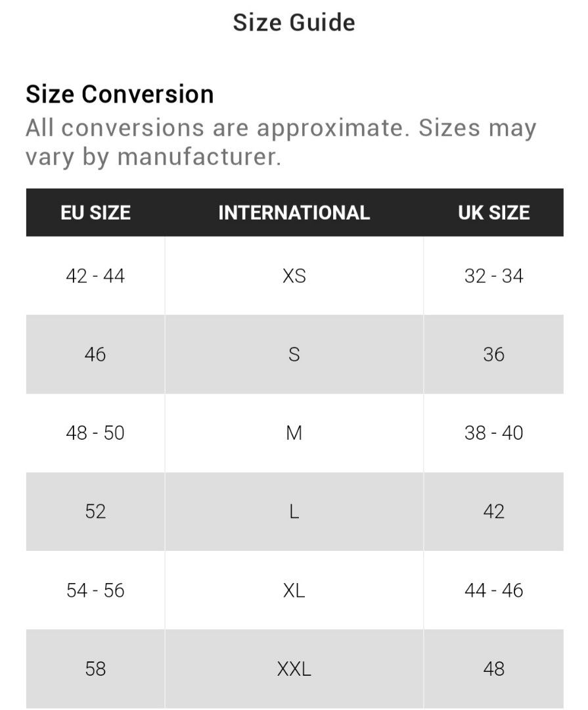
Task: Select the EU size 48 - 50 cell
Action: click(x=95, y=433)
